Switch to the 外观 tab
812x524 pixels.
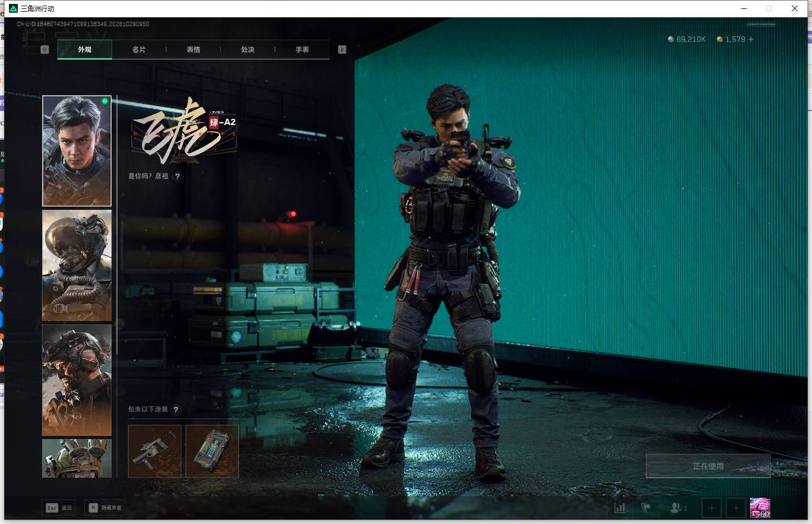pos(85,50)
